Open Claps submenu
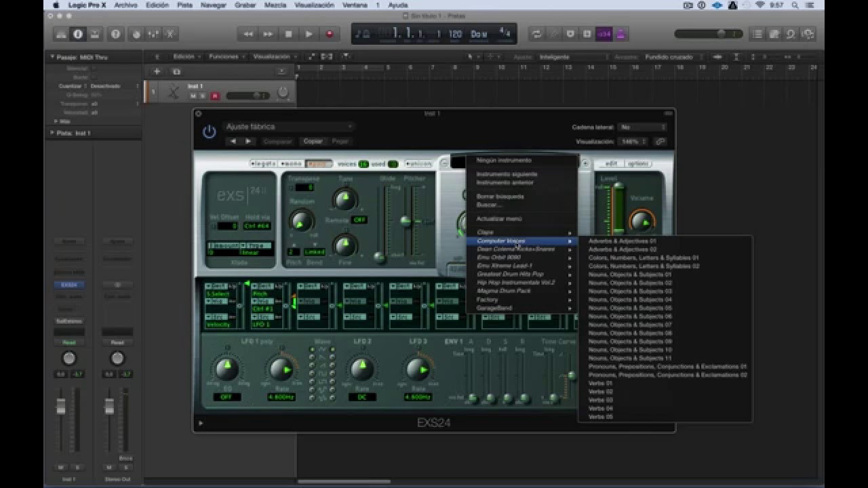868x488 pixels. (x=522, y=232)
